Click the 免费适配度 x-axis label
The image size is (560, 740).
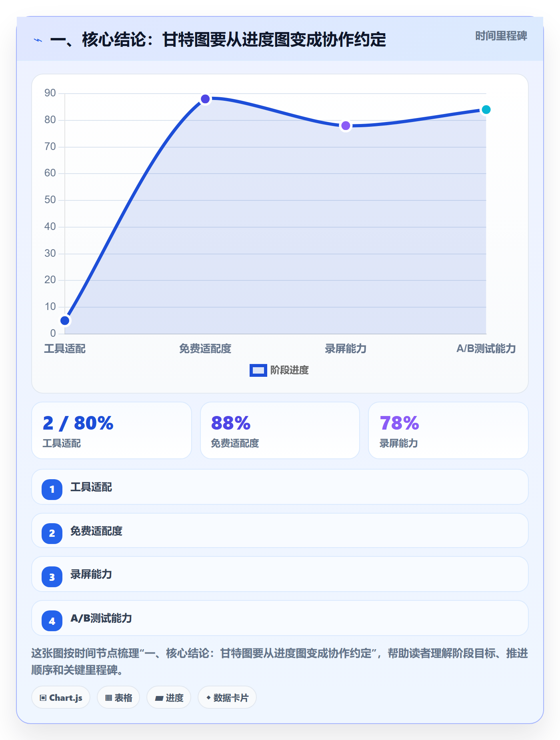click(205, 349)
